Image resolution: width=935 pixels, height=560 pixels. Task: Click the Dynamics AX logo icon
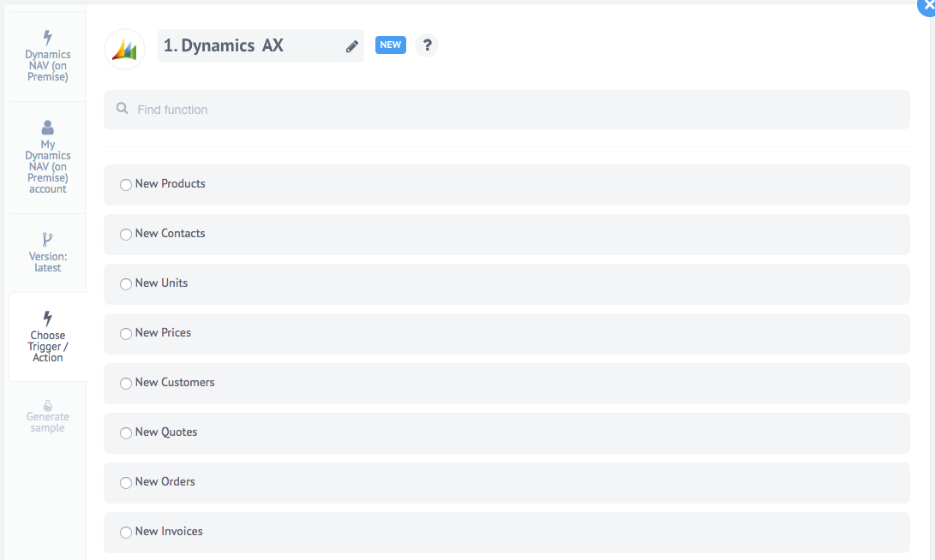(x=124, y=50)
